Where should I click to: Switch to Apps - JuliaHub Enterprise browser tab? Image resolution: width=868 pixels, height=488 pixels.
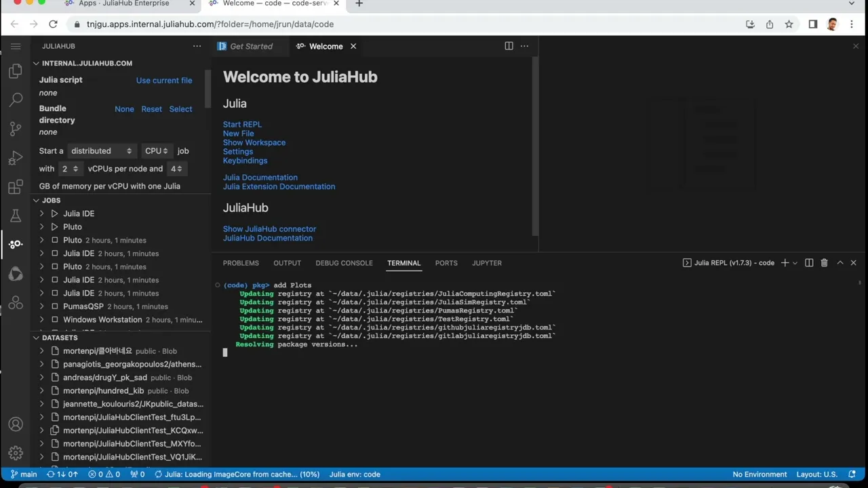124,3
